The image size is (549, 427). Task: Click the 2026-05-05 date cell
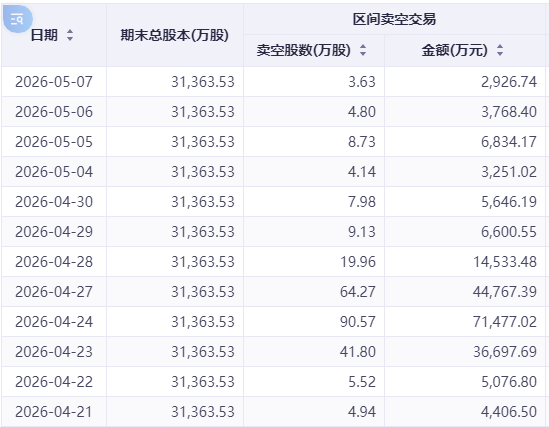point(54,142)
